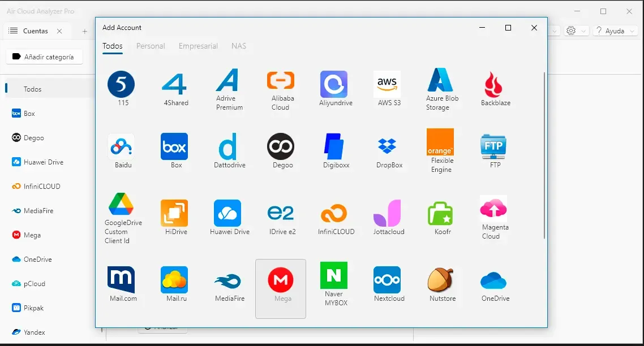Pick the Nutstore acorn icon

[440, 279]
